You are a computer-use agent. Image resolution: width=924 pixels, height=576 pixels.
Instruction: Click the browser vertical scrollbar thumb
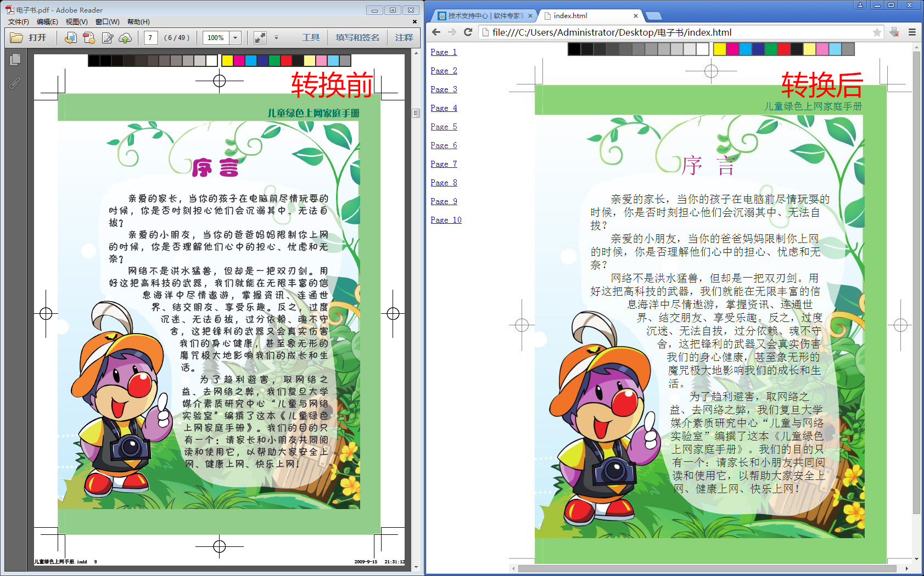point(916,284)
